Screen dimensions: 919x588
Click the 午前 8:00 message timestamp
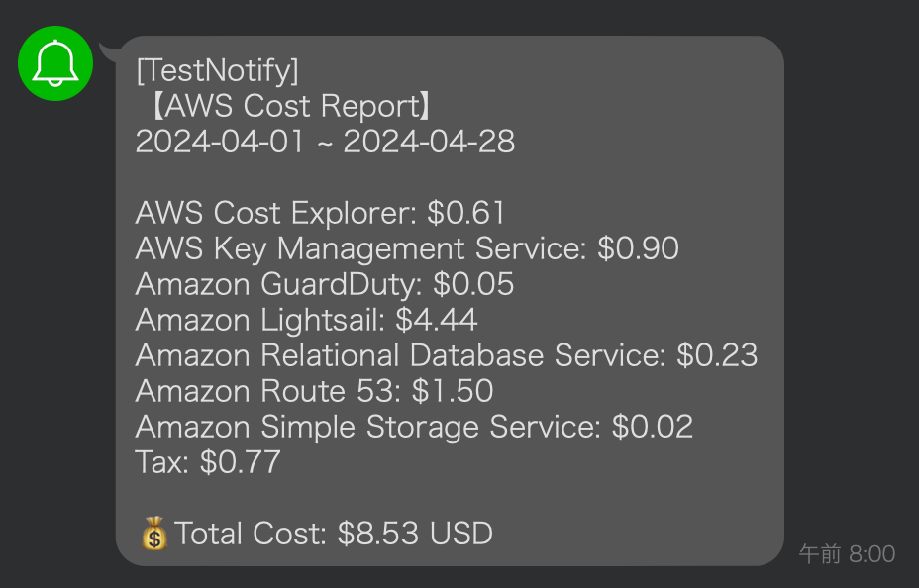847,554
